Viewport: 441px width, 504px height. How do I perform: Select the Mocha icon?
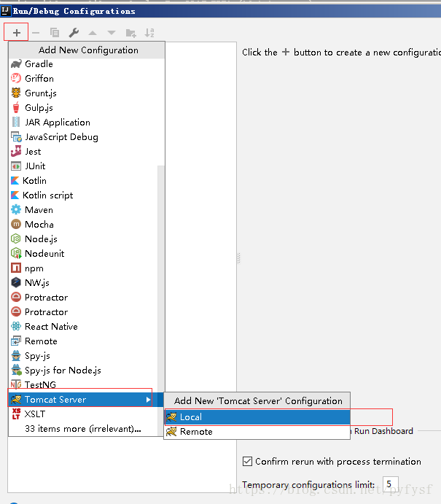point(16,224)
